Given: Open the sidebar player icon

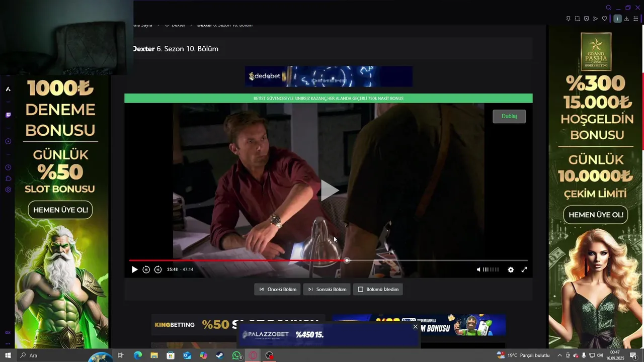Looking at the screenshot, I should 8,141.
